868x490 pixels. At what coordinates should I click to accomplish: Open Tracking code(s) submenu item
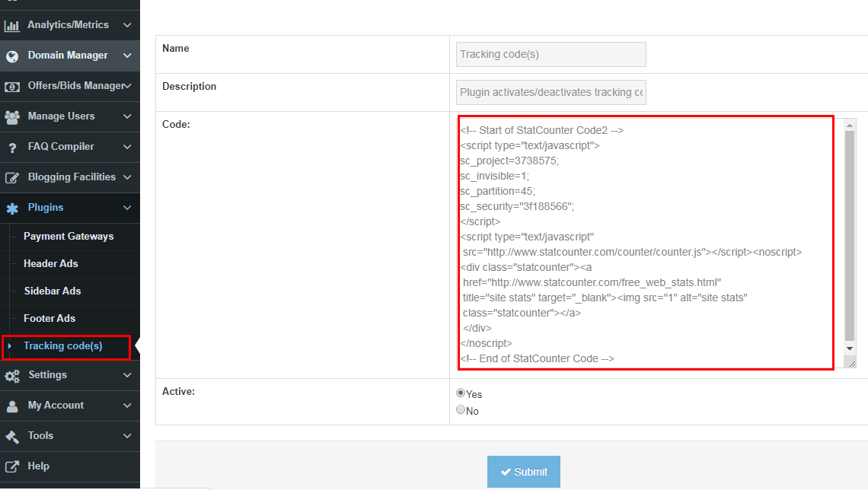point(63,345)
